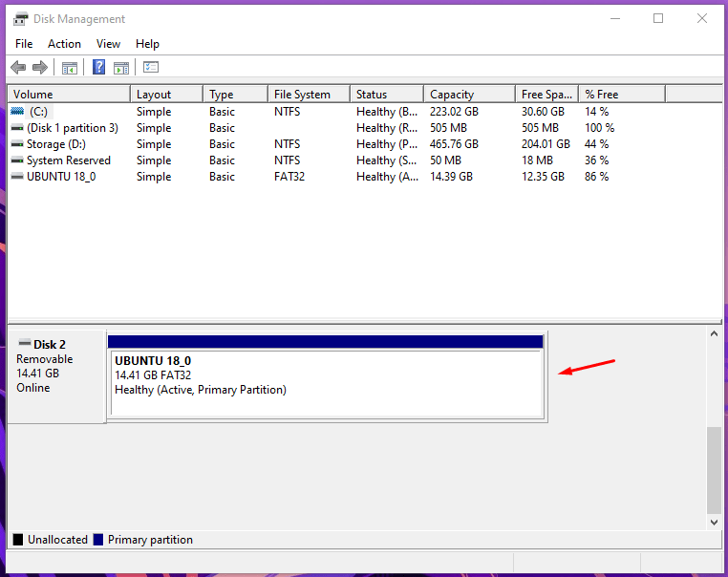
Task: Show/hide console tree toolbar icon
Action: (x=70, y=68)
